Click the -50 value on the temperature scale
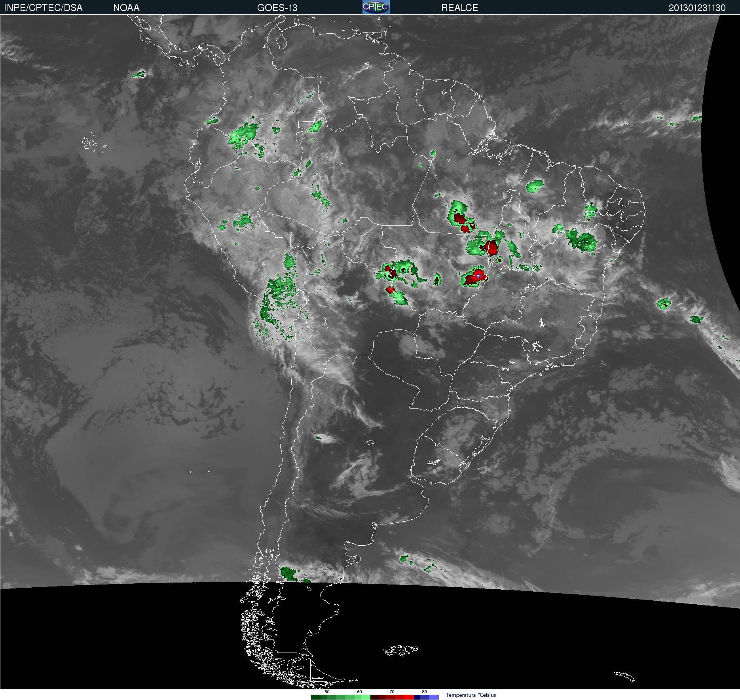The image size is (740, 700). pyautogui.click(x=326, y=692)
